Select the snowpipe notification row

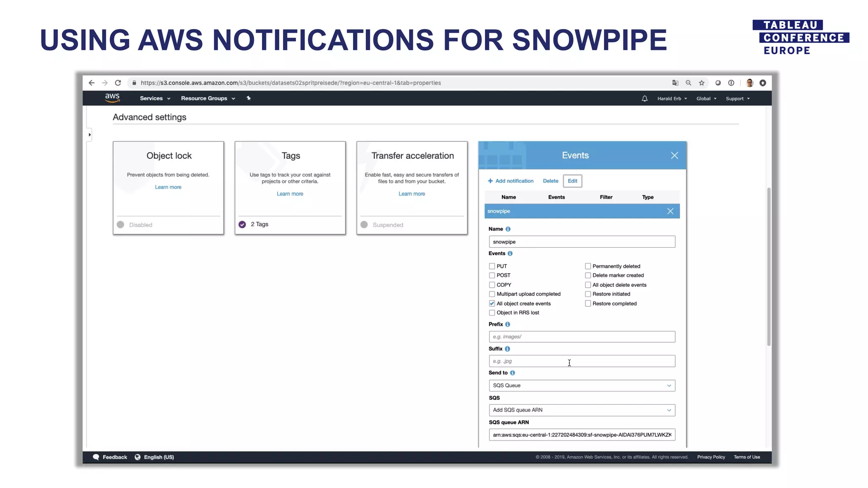click(582, 211)
